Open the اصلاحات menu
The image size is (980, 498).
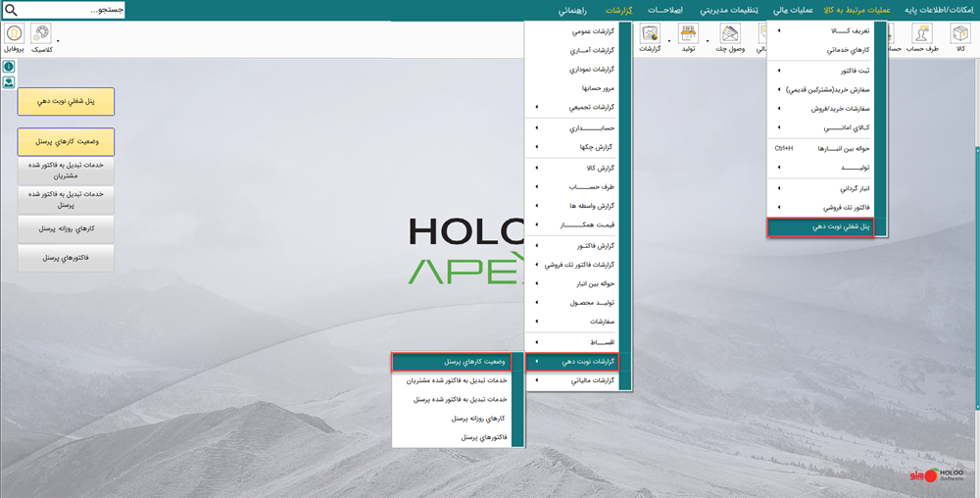click(x=665, y=11)
